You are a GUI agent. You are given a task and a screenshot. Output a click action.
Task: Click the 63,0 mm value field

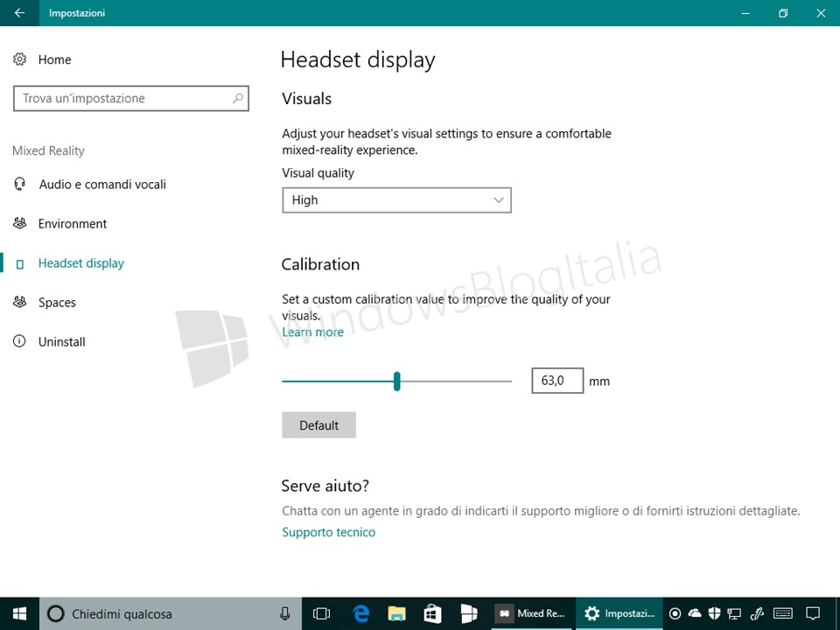pos(557,381)
